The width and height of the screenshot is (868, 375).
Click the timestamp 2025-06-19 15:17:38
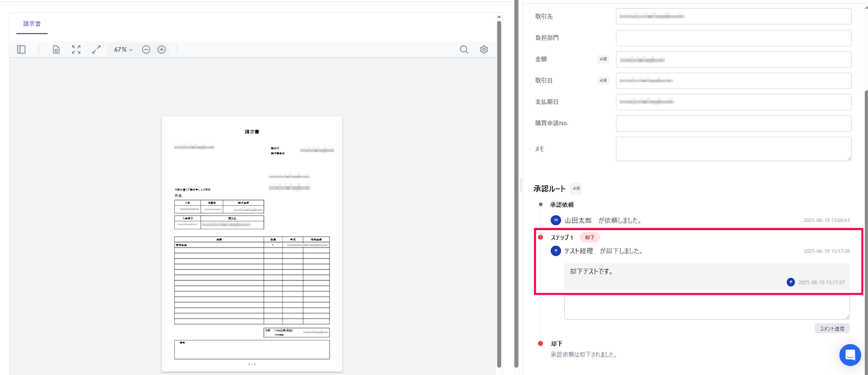tap(826, 251)
